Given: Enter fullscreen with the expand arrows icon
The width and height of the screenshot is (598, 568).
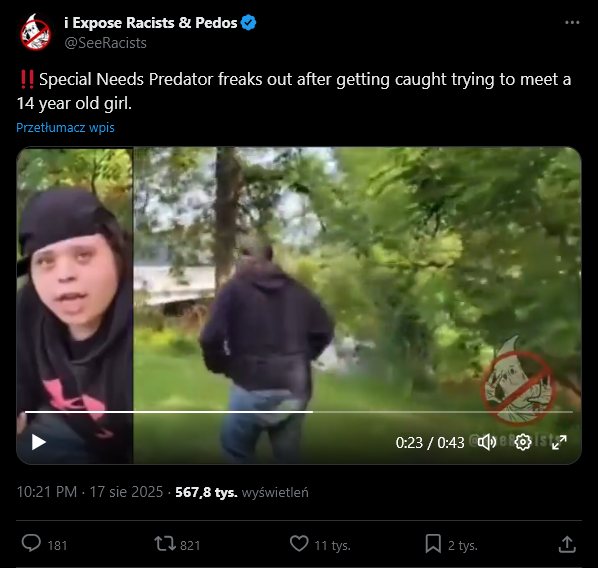Looking at the screenshot, I should pos(559,442).
